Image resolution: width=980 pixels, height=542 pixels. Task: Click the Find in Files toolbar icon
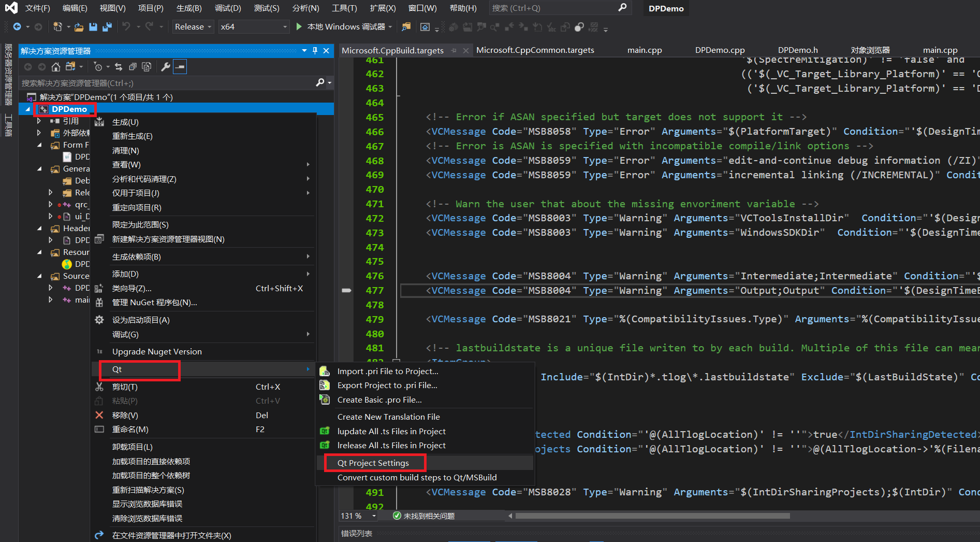coord(406,27)
